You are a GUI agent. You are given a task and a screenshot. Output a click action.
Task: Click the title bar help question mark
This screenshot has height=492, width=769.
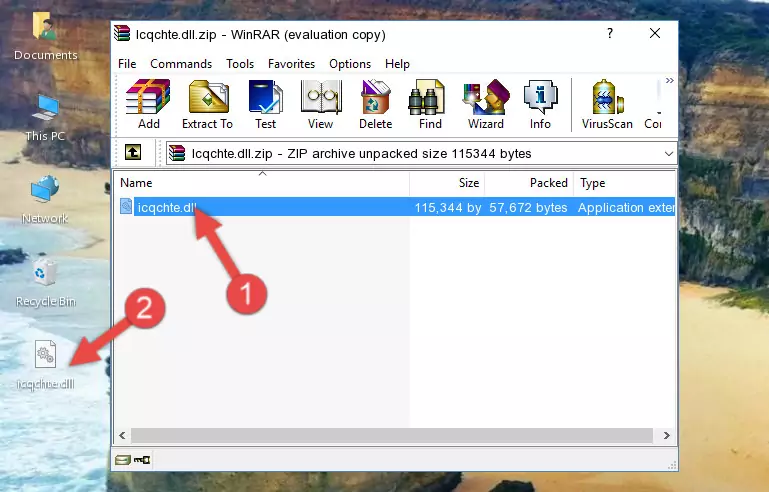pyautogui.click(x=610, y=33)
